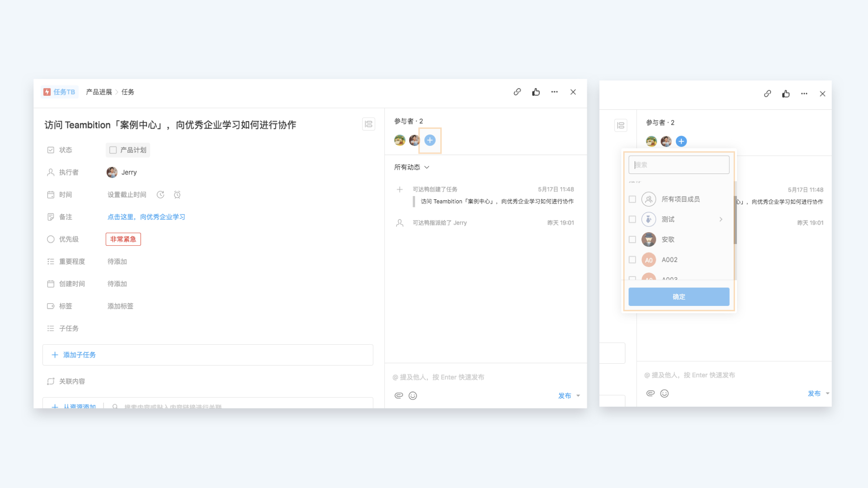Click comment box in right window
This screenshot has width=868, height=488.
point(689,375)
